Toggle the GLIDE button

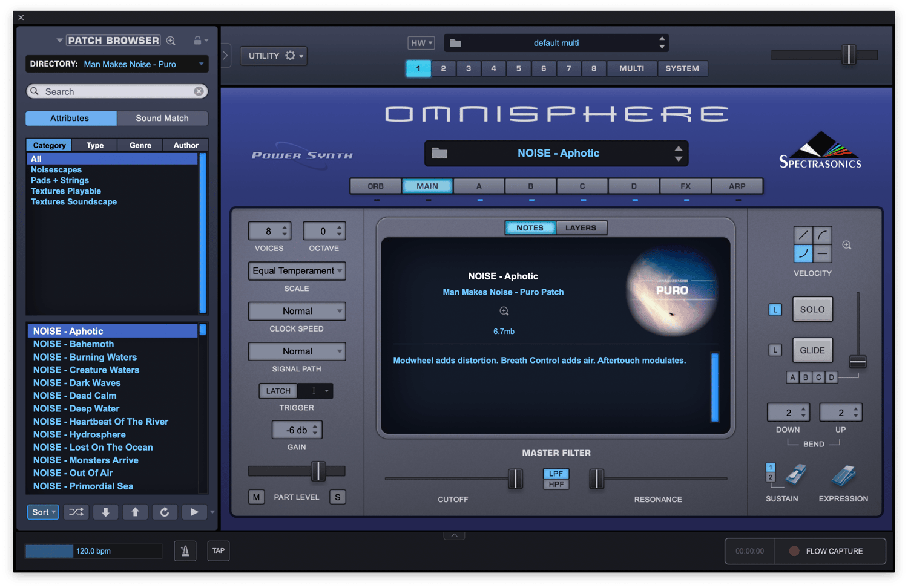(812, 350)
